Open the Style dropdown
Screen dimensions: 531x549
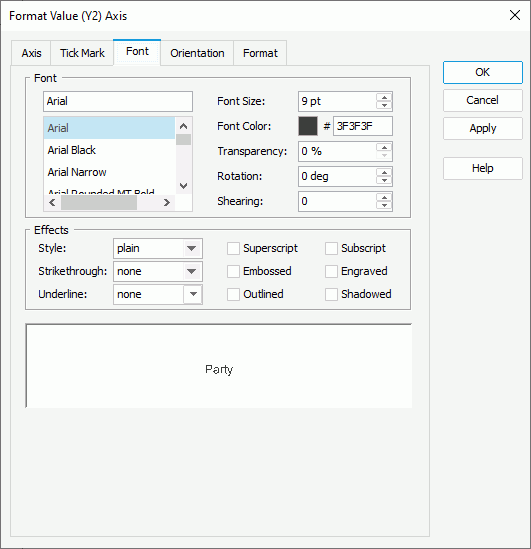pyautogui.click(x=158, y=249)
